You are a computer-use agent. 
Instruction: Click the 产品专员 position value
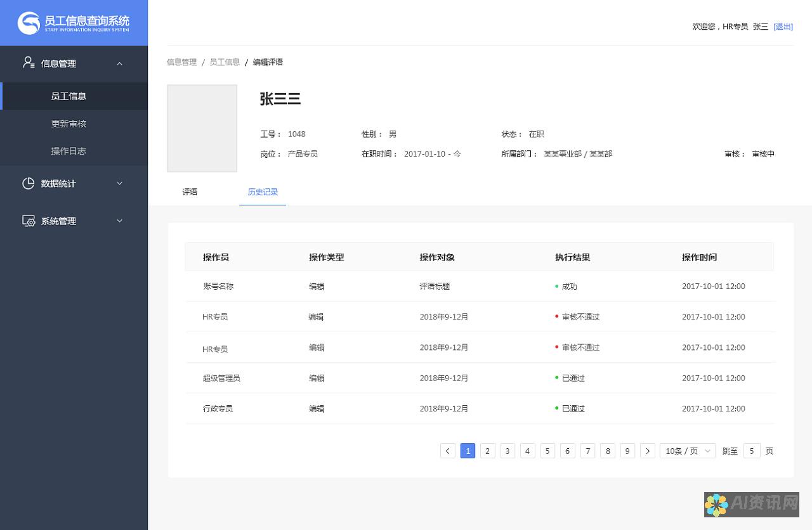pyautogui.click(x=303, y=154)
